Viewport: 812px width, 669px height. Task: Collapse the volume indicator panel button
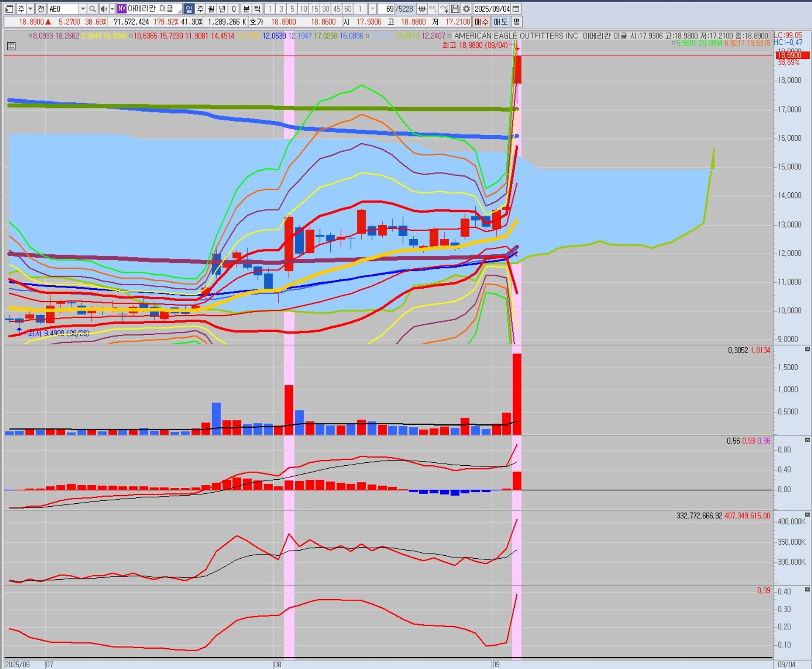pos(807,350)
